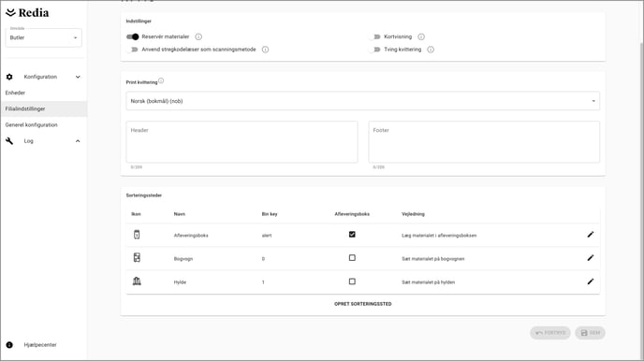Open the Butler site dropdown
The image size is (644, 361).
coord(44,37)
